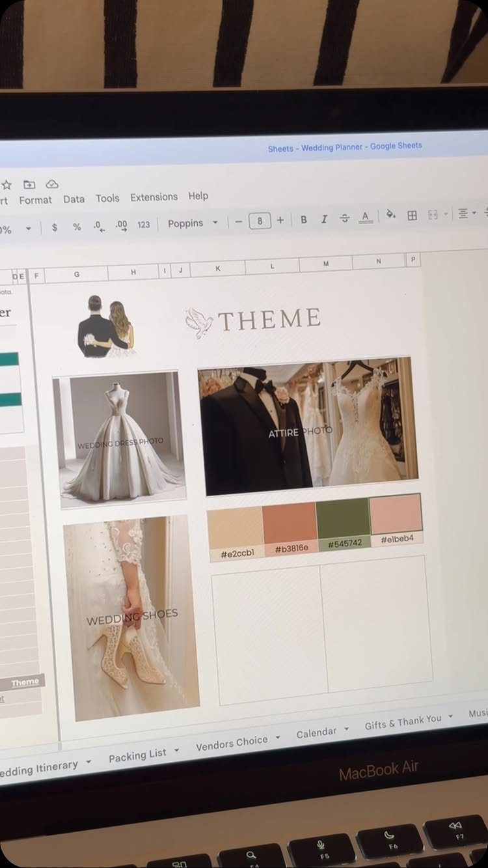
Task: Expand the merge cells dropdown arrow
Action: pyautogui.click(x=446, y=214)
